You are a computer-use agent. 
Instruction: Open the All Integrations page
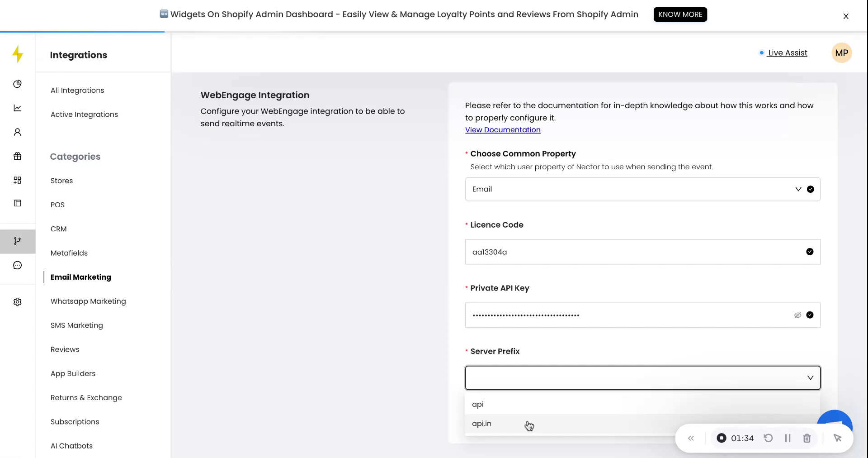point(77,90)
